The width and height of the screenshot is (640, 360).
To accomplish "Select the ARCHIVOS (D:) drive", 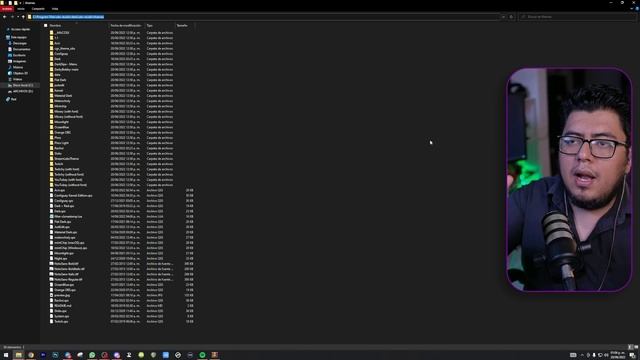I will tap(20, 91).
